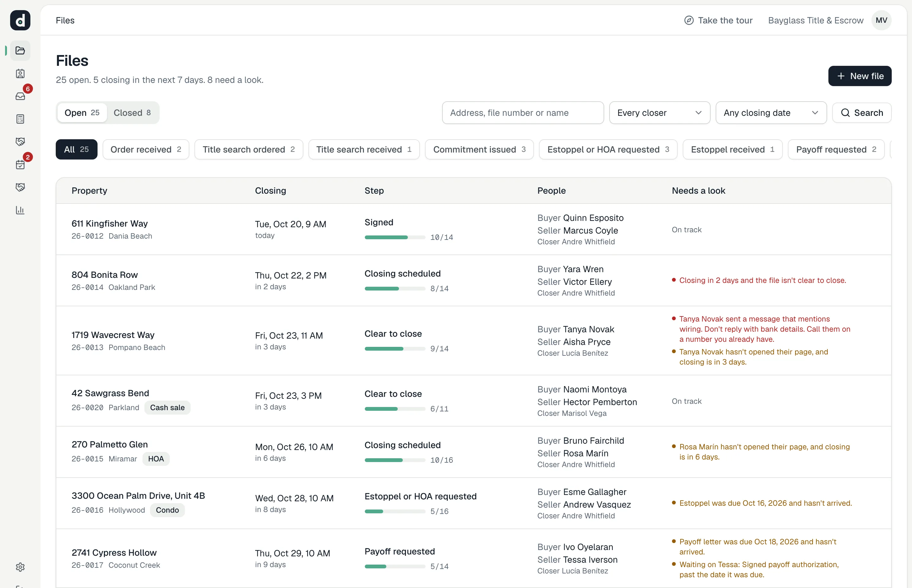912x588 pixels.
Task: Click the Take the tour link
Action: (718, 20)
